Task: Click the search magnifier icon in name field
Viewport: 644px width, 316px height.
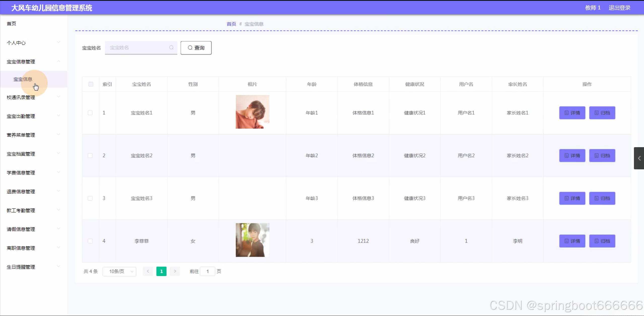Action: pyautogui.click(x=171, y=48)
